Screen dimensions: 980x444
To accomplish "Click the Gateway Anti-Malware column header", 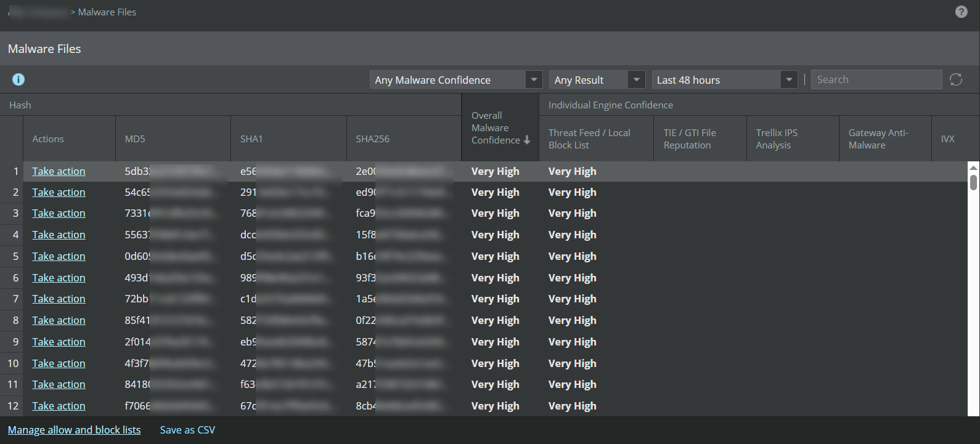I will click(885, 139).
